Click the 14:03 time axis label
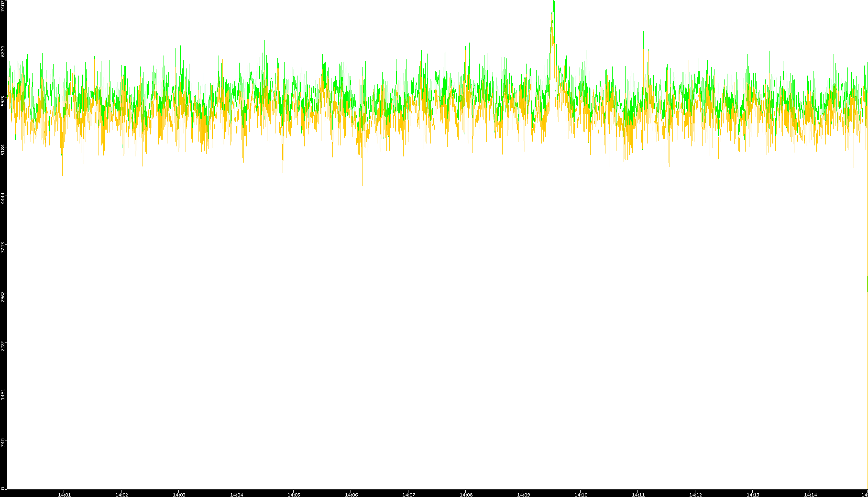The height and width of the screenshot is (497, 868). coord(179,494)
